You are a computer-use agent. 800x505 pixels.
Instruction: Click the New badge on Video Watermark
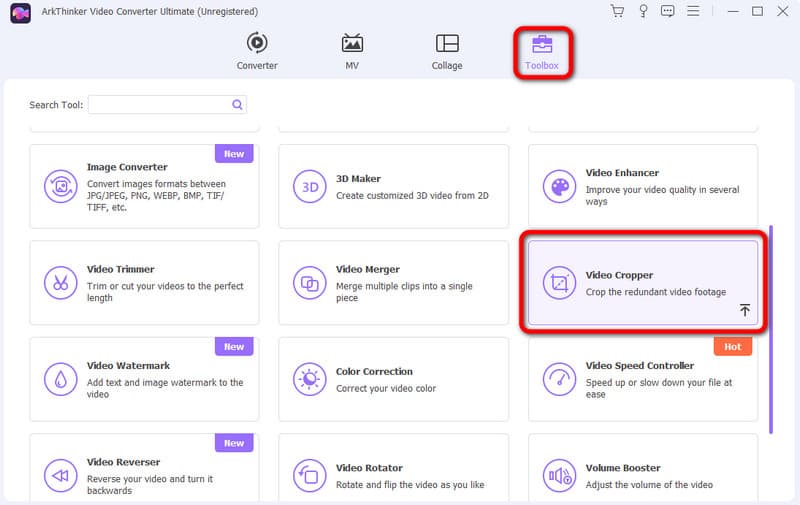[x=234, y=346]
